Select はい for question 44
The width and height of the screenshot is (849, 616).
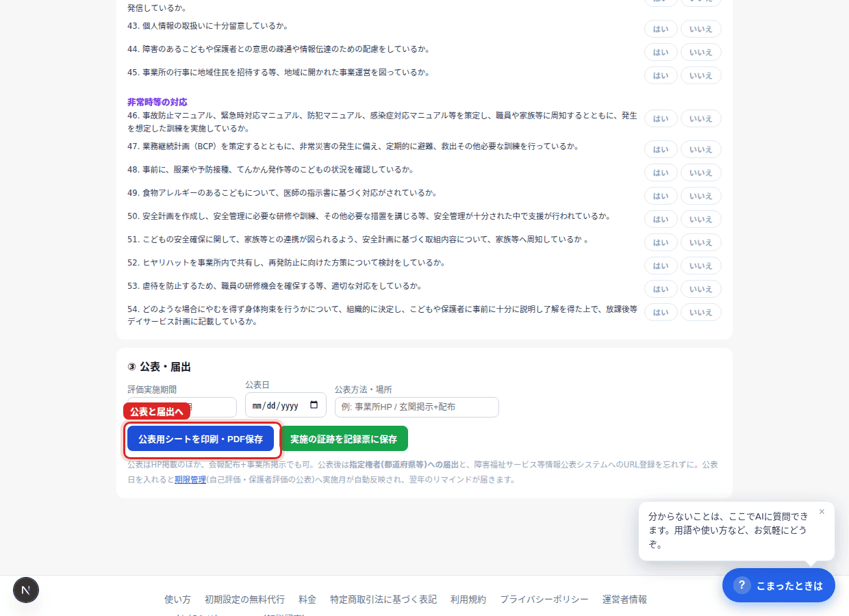[661, 52]
